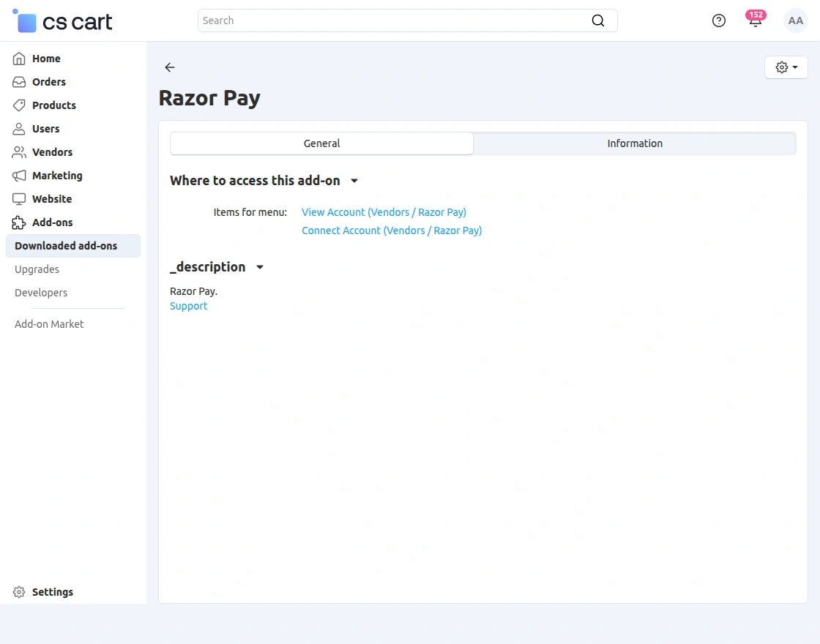This screenshot has width=820, height=644.
Task: Select the Orders icon in the sidebar
Action: click(x=19, y=82)
